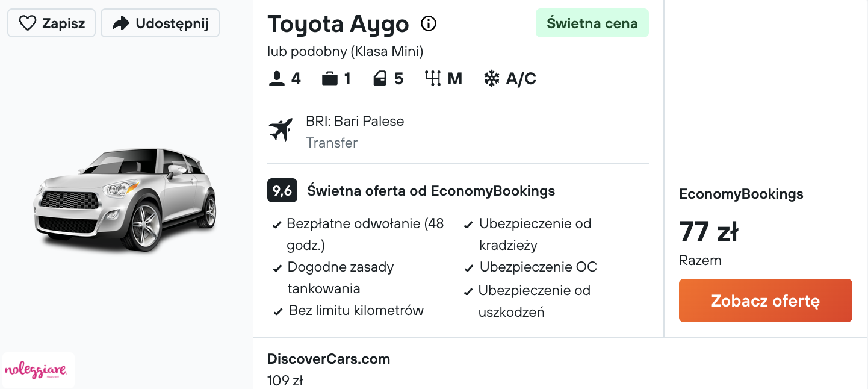
Task: Click the luggage bag icon
Action: tap(330, 79)
